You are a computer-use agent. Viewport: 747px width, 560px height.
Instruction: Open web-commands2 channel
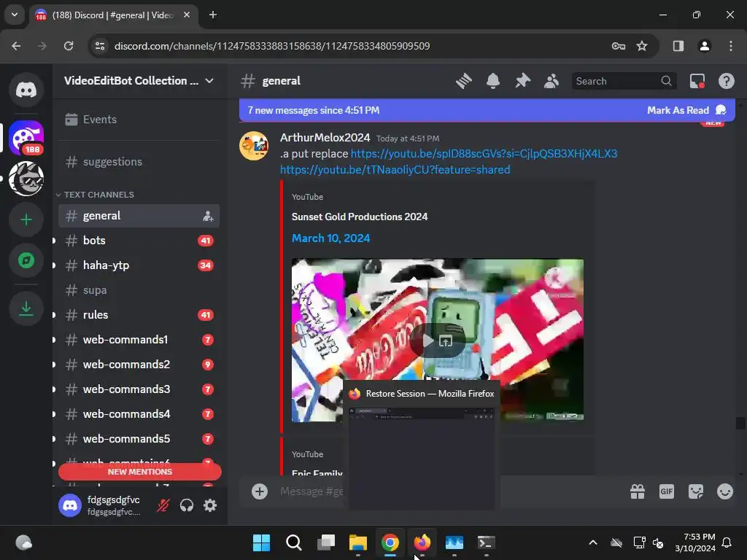[139, 365]
